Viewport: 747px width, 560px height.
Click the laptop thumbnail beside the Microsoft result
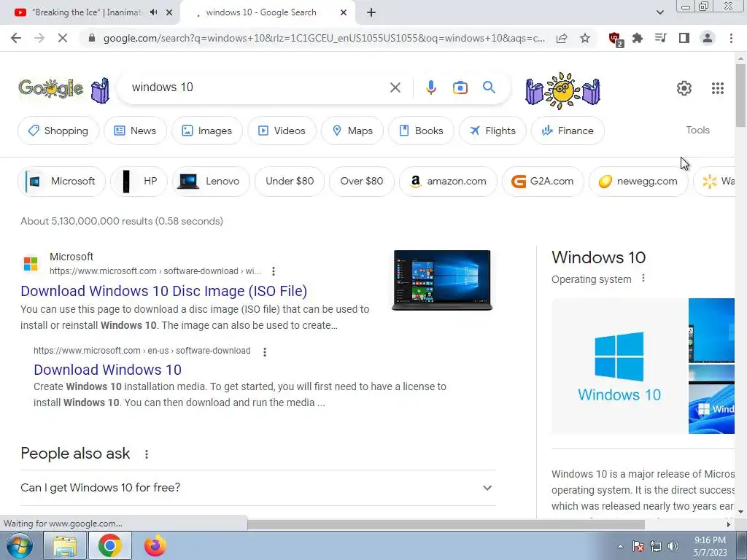click(x=442, y=281)
